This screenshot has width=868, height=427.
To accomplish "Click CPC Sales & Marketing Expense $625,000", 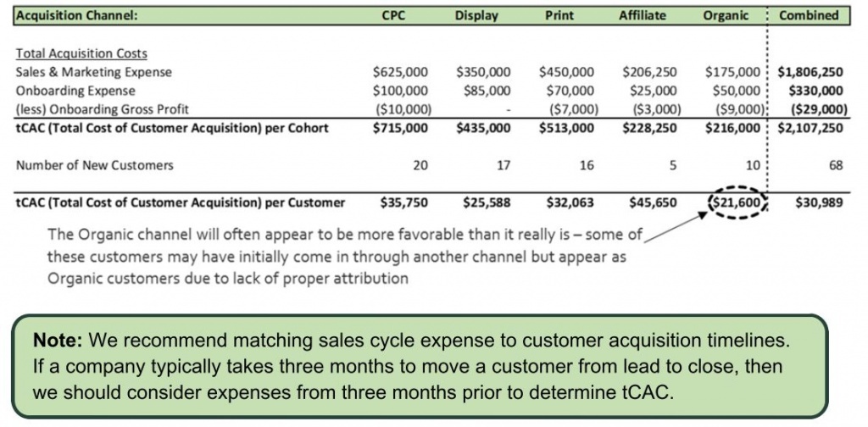I will [400, 72].
